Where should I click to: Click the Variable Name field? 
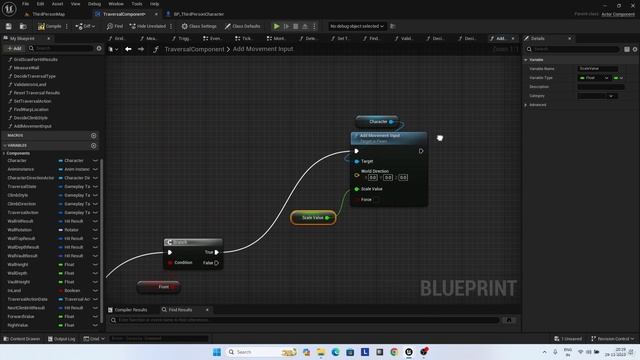click(x=598, y=69)
